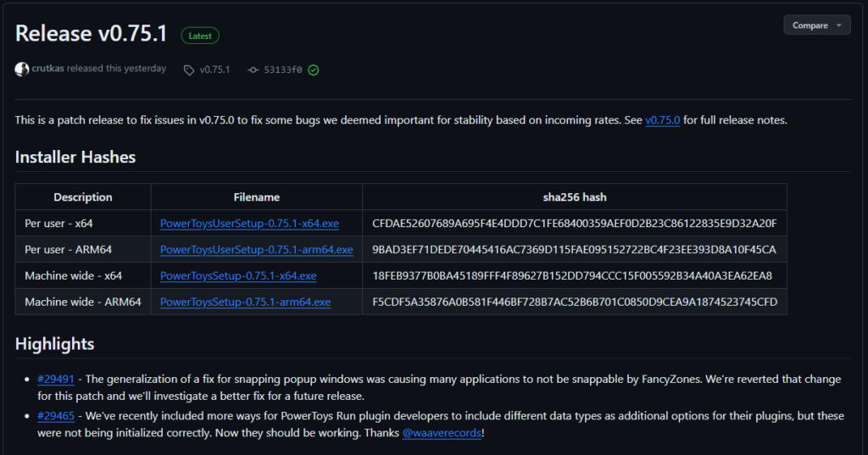Click the 'released this yesterday' text
The height and width of the screenshot is (455, 868).
coord(116,69)
